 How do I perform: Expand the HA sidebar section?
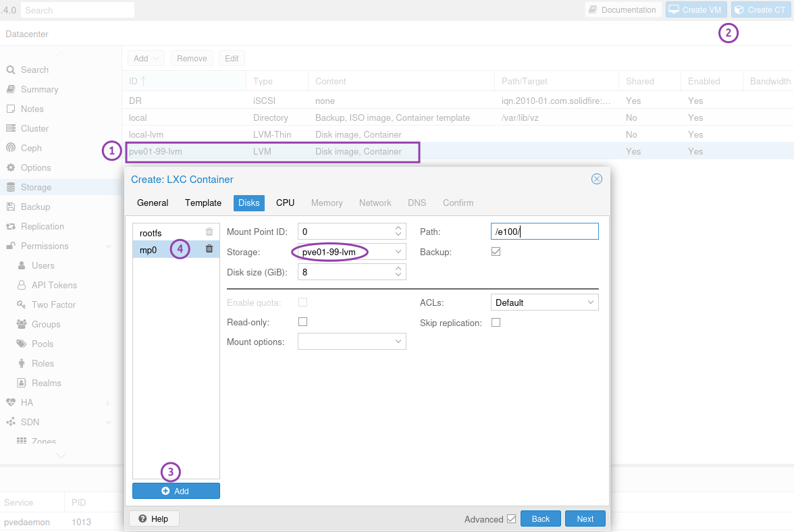click(108, 402)
